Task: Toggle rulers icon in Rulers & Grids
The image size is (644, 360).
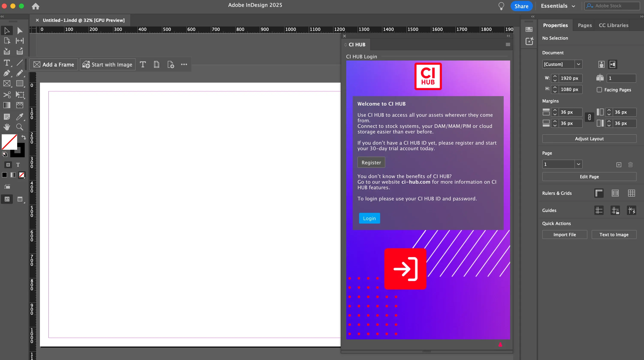Action: [x=599, y=193]
